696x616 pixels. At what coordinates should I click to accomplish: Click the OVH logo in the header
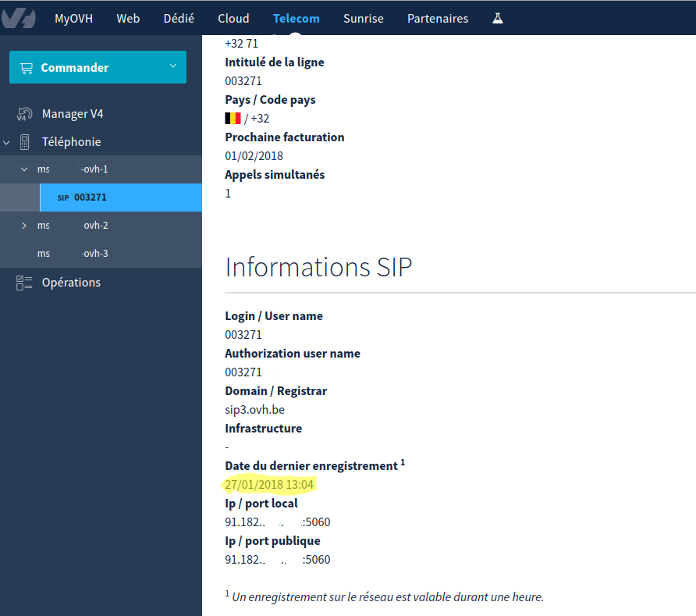(19, 18)
